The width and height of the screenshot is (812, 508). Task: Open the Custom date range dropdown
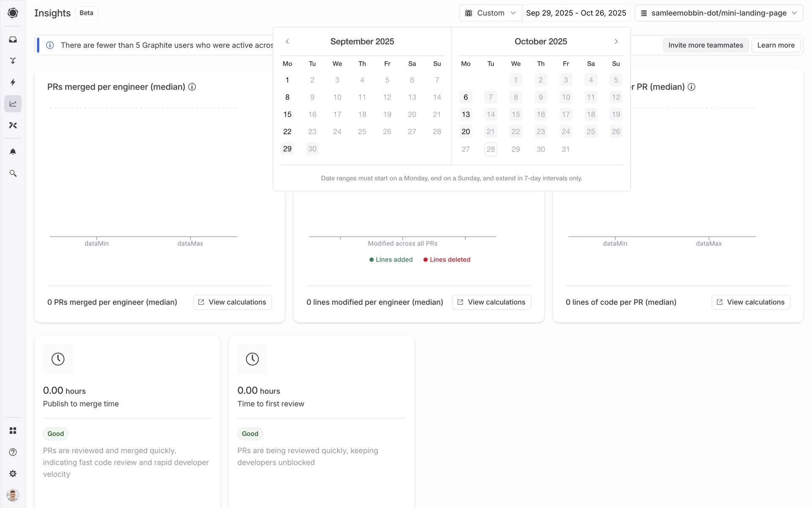pyautogui.click(x=491, y=13)
